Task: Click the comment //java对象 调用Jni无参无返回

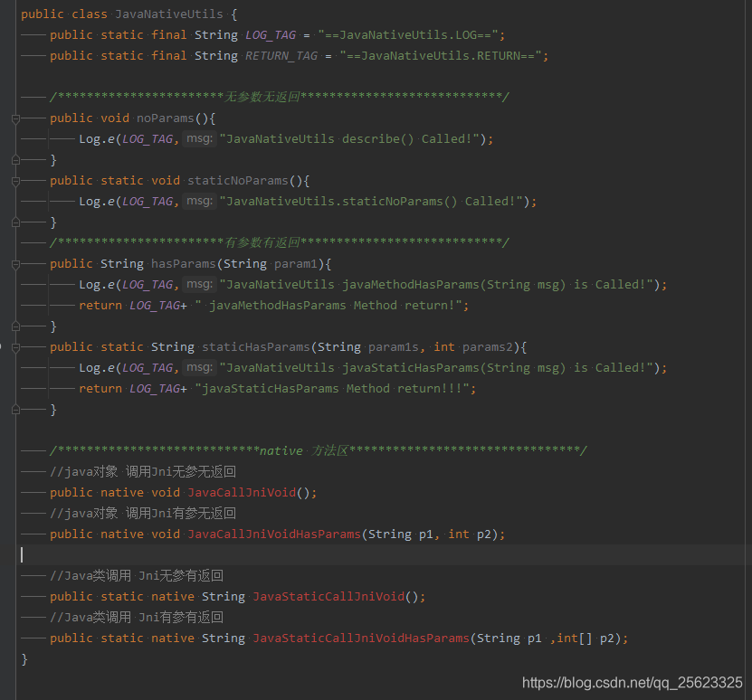Action: coord(143,472)
